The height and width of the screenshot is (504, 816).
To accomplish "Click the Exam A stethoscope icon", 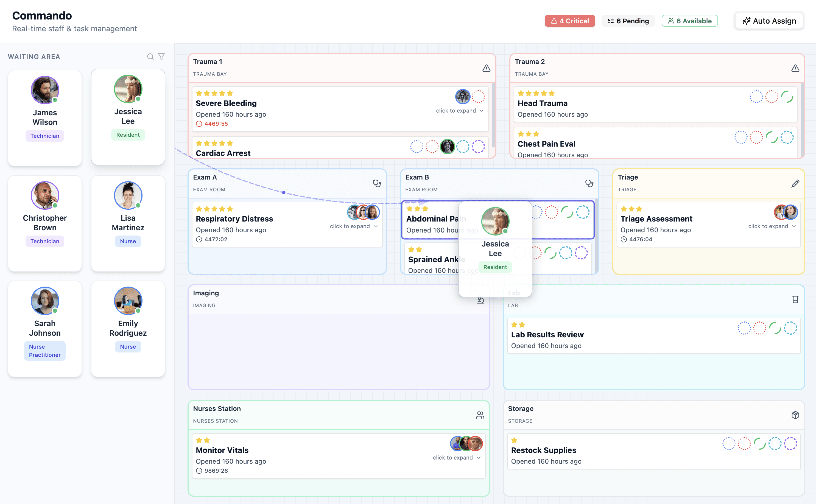I will (377, 183).
